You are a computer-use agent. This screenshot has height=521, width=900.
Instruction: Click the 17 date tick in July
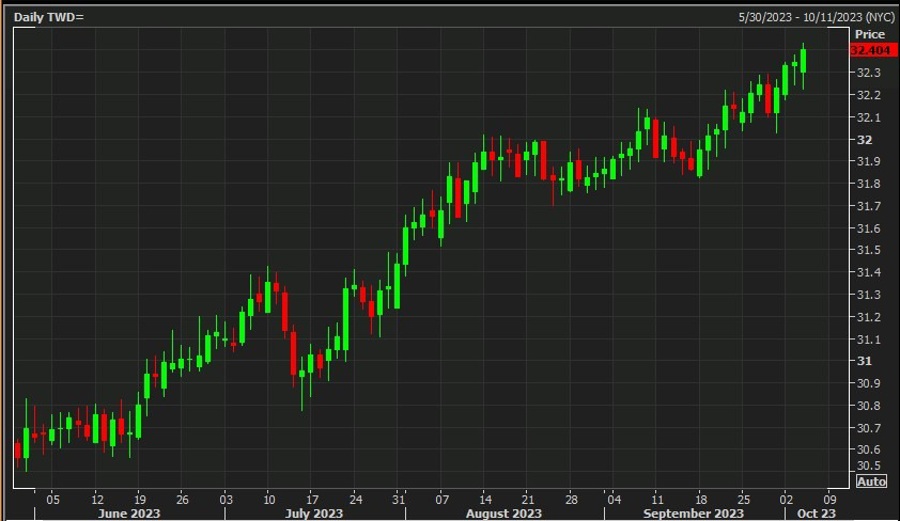coord(312,500)
